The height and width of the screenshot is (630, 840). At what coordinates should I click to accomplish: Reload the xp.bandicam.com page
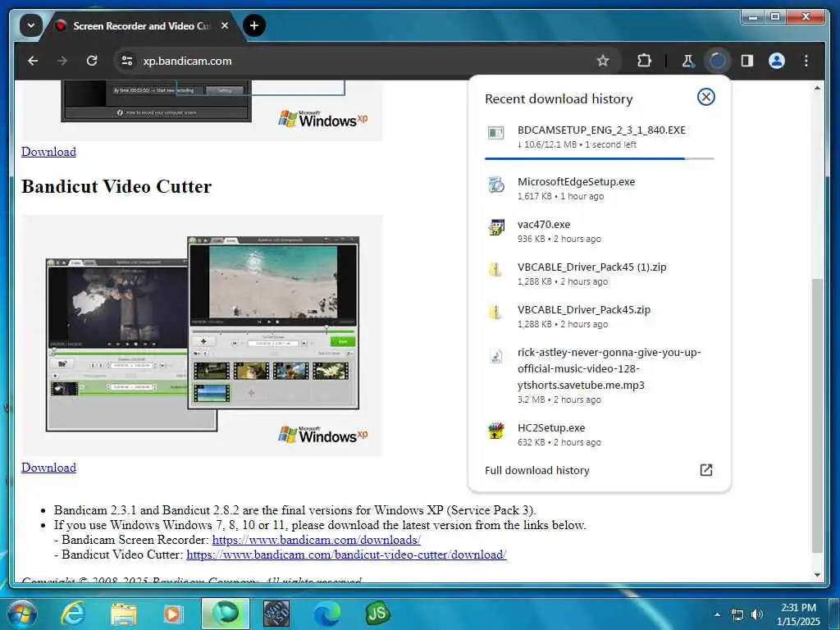tap(92, 61)
